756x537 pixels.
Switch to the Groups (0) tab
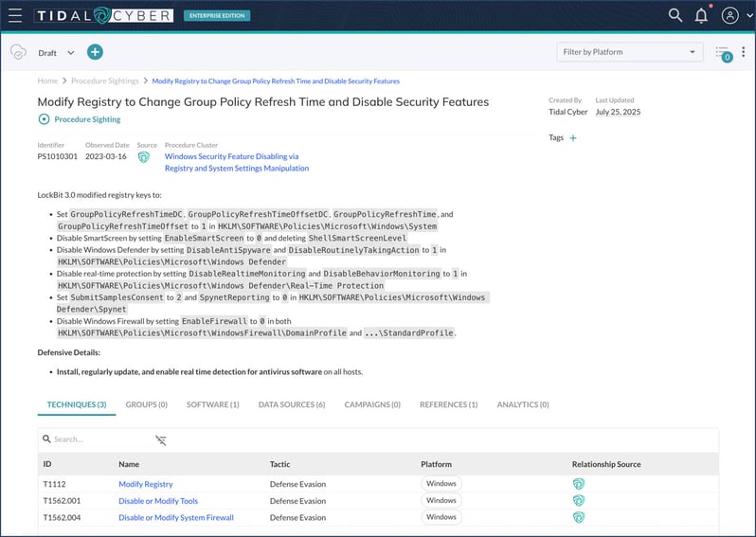point(147,404)
